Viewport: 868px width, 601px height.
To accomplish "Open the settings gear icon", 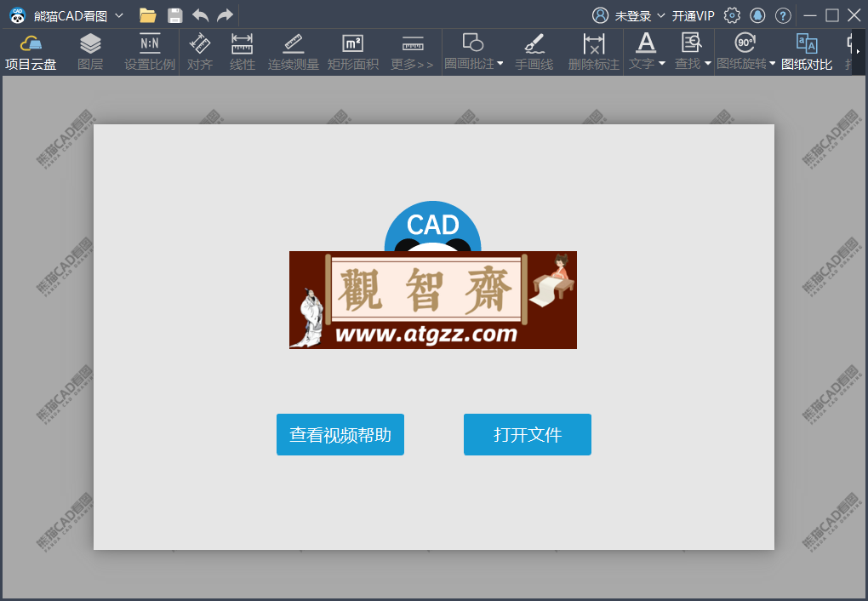I will tap(732, 15).
